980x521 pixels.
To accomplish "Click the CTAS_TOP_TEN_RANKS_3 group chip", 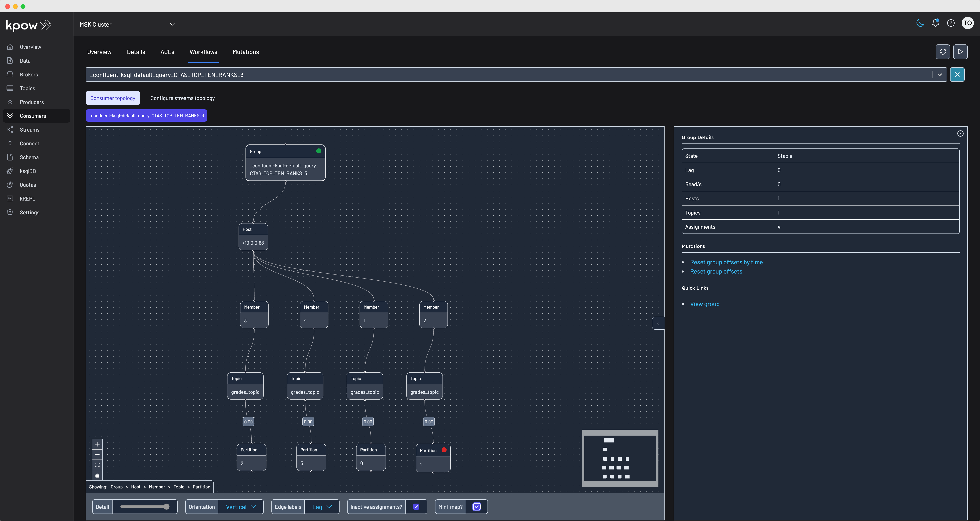I will (146, 116).
